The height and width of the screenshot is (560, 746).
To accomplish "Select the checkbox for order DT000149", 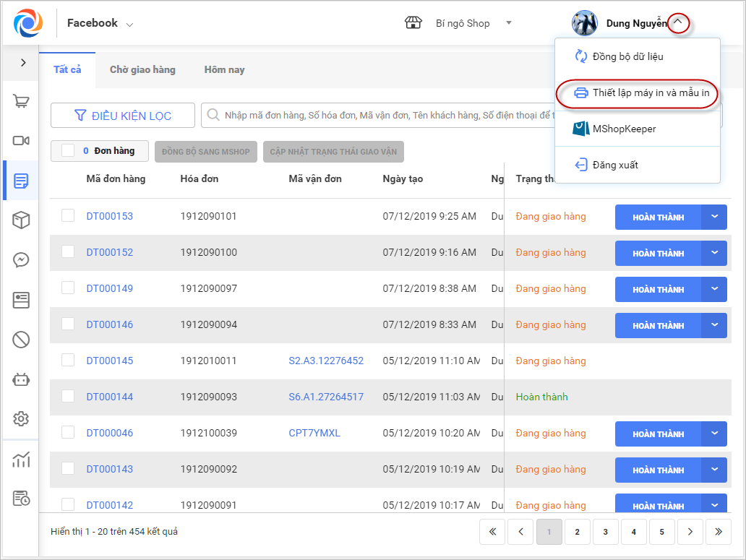I will coord(68,288).
